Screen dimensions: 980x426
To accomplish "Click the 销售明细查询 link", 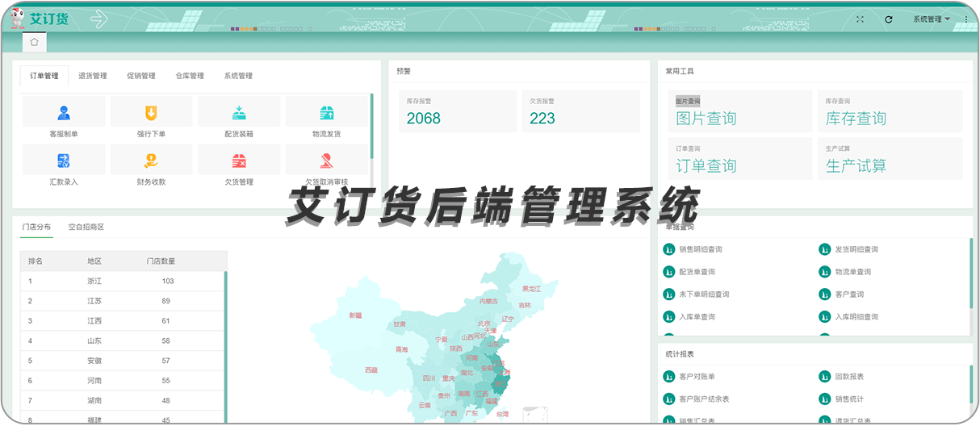I will 701,250.
